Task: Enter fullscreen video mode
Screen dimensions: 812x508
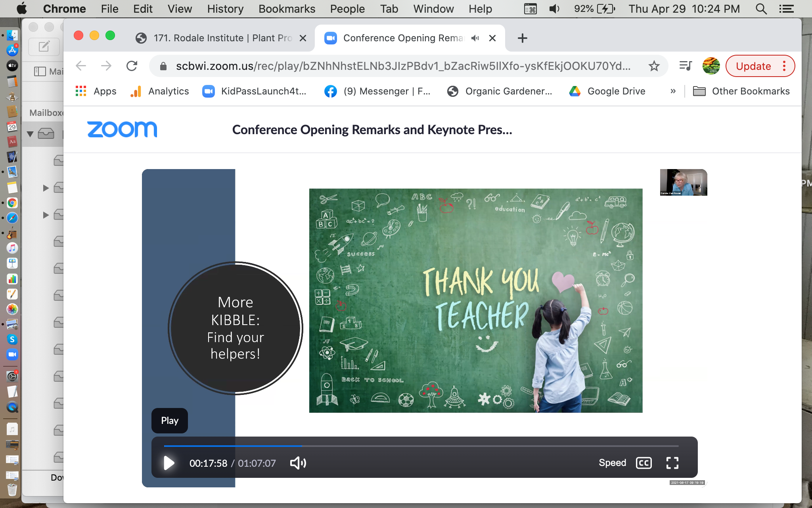Action: [672, 463]
